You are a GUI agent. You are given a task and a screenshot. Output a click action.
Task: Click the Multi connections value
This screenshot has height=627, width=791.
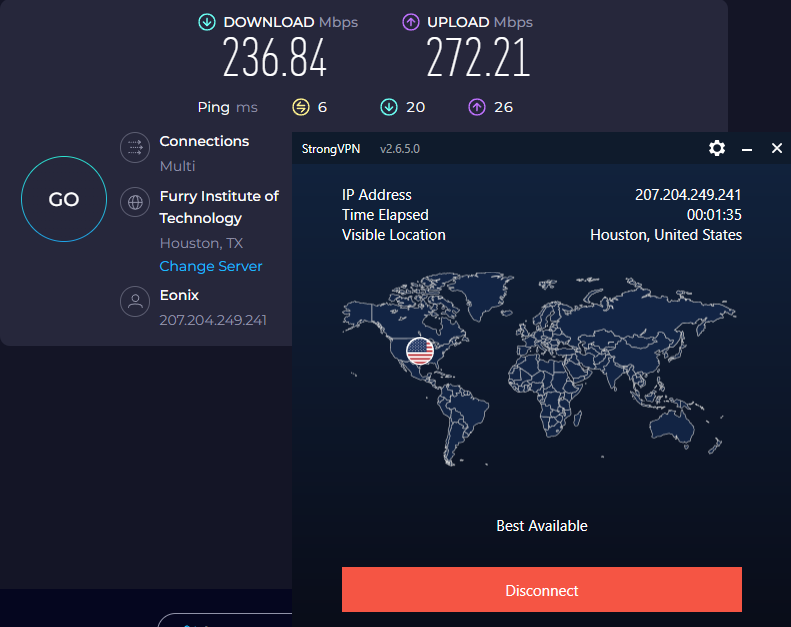point(177,166)
